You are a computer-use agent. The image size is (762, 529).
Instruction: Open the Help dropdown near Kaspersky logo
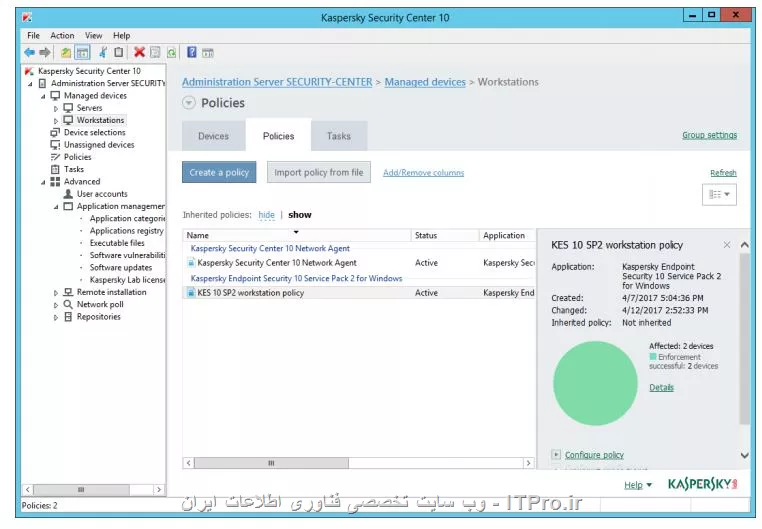point(638,485)
